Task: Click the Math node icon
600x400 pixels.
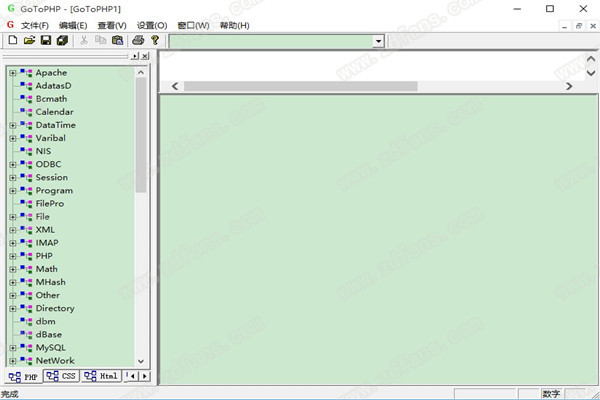Action: [x=26, y=269]
